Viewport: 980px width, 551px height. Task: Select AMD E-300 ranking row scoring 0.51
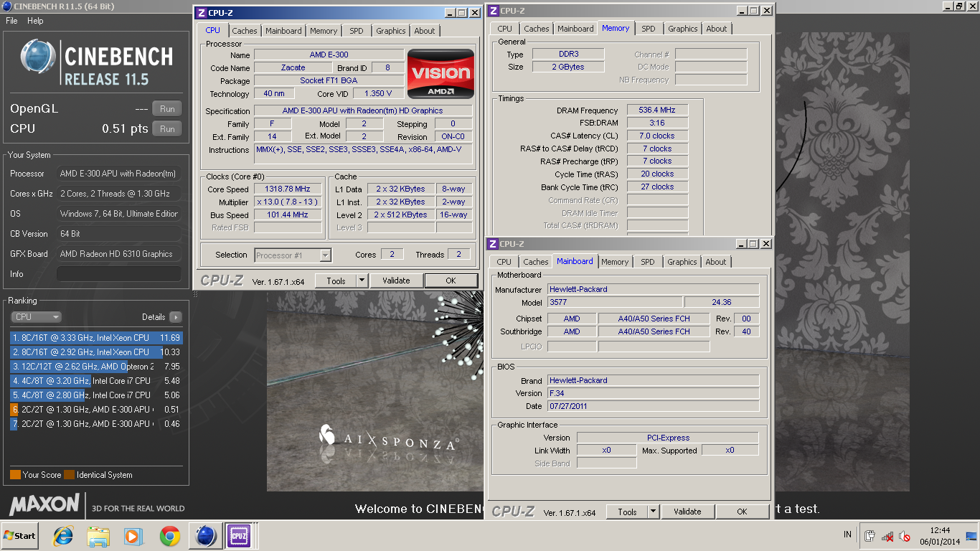[x=96, y=410]
